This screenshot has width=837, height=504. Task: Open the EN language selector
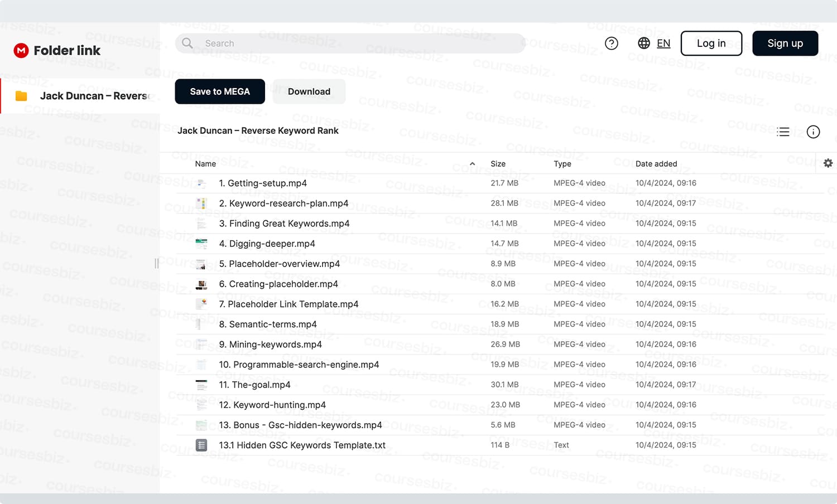(663, 43)
